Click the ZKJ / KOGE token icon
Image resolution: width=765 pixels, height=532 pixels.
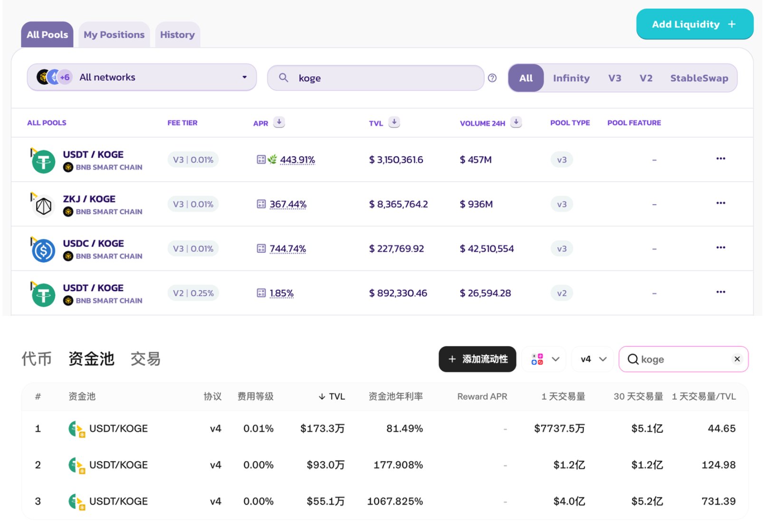(x=43, y=206)
